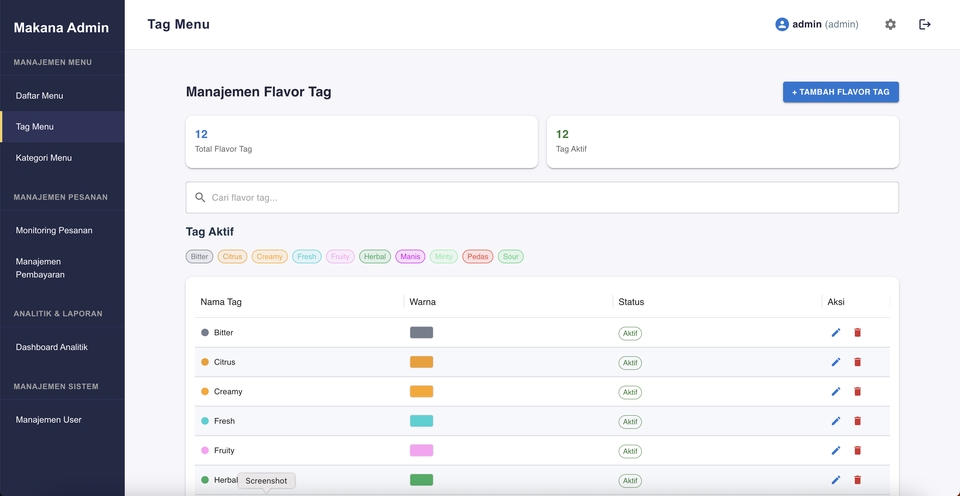Click the Fresh teal color swatch
Screen dimensions: 960x496
[x=421, y=421]
